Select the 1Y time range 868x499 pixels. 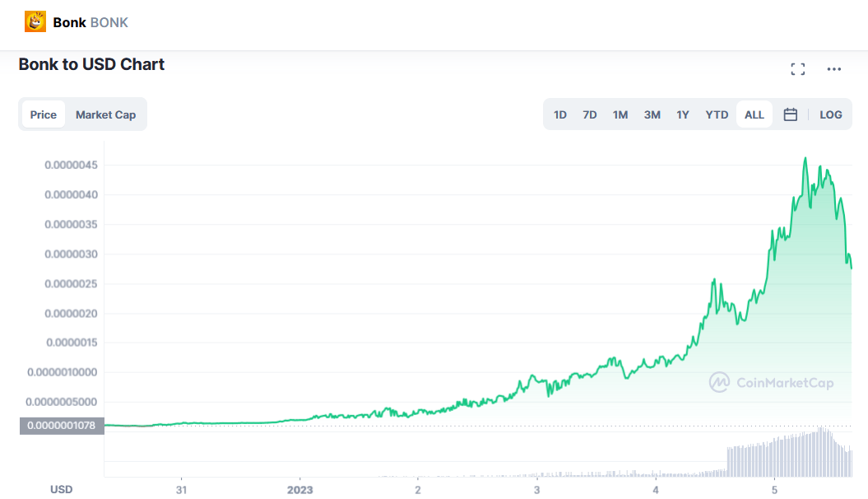click(683, 114)
